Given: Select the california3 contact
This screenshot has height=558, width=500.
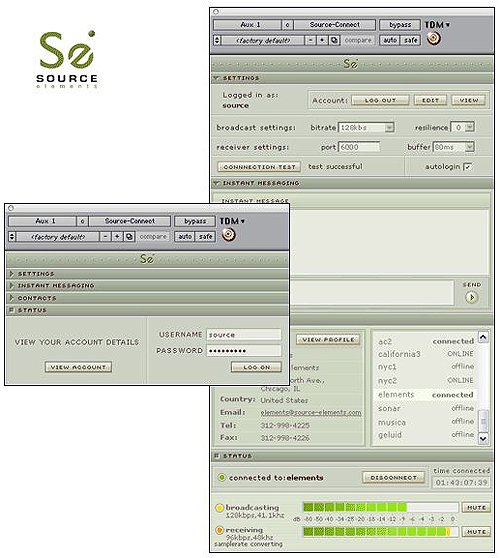Looking at the screenshot, I should pyautogui.click(x=426, y=354).
